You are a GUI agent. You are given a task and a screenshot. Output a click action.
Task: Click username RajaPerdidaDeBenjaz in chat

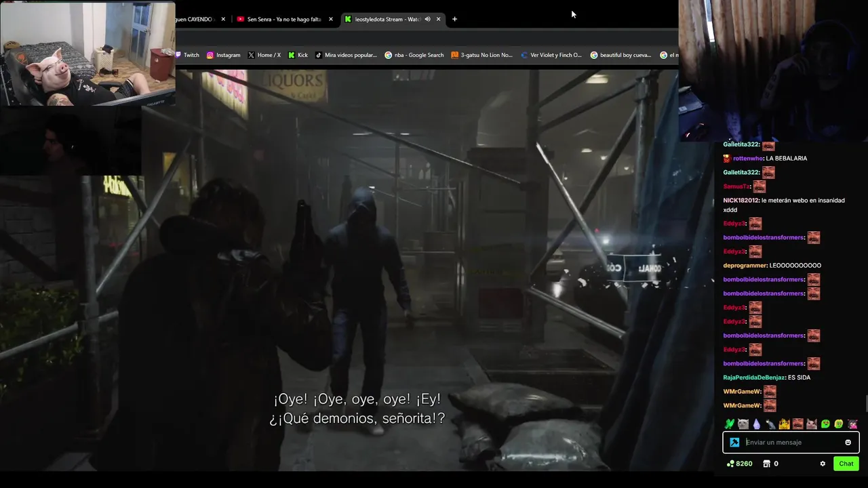click(754, 378)
